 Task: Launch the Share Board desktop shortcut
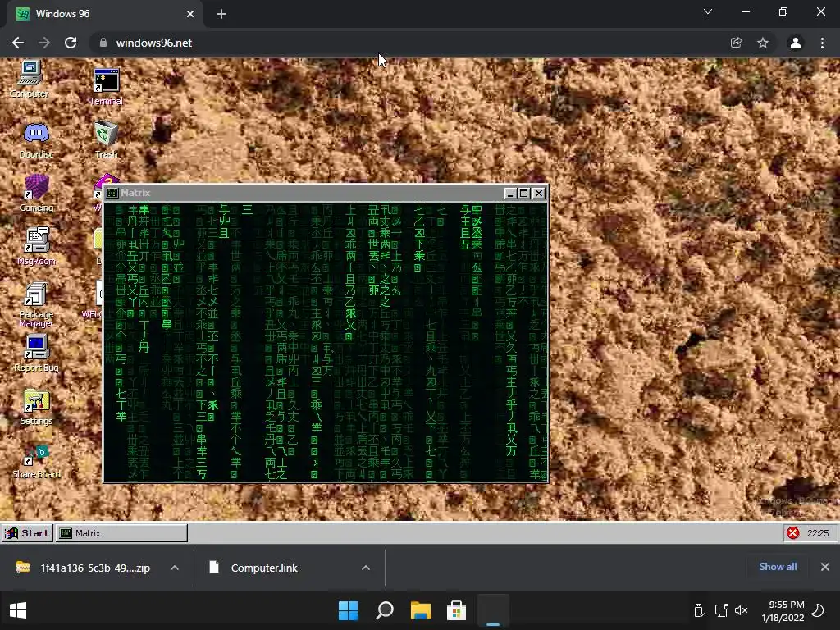point(36,461)
